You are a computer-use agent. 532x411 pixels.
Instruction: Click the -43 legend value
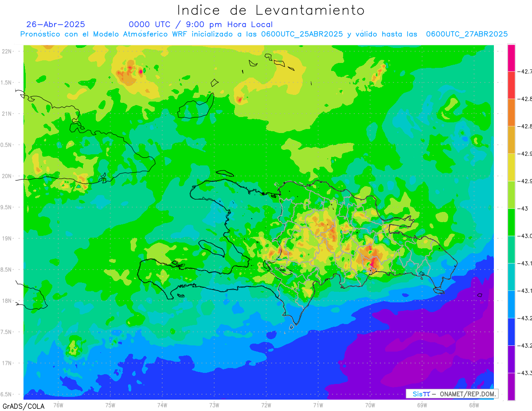(523, 208)
